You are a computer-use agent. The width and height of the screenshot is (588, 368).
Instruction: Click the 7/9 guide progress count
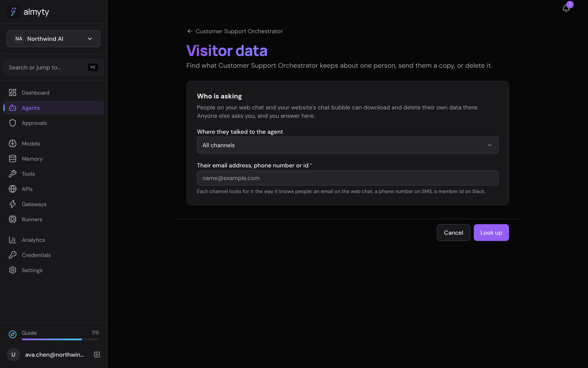click(95, 332)
